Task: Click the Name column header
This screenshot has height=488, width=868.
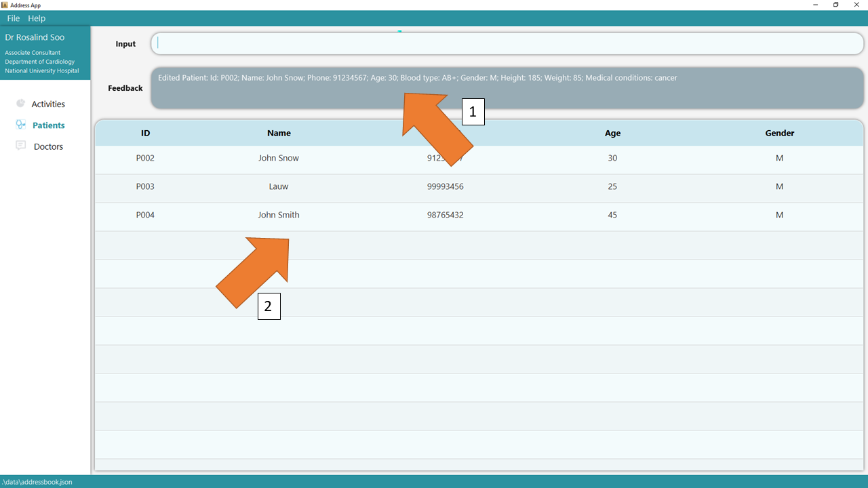Action: point(279,133)
